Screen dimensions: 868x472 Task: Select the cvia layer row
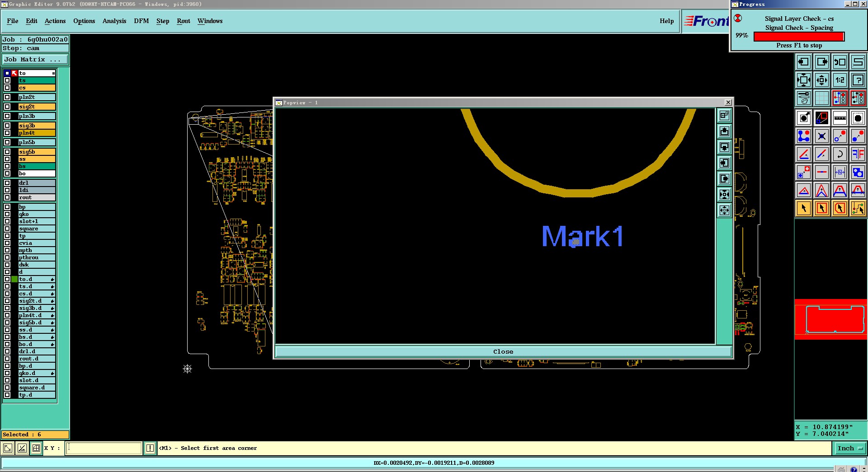click(x=37, y=243)
